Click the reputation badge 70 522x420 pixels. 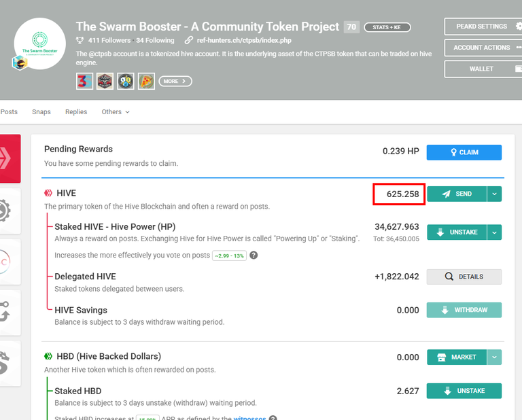pos(351,27)
